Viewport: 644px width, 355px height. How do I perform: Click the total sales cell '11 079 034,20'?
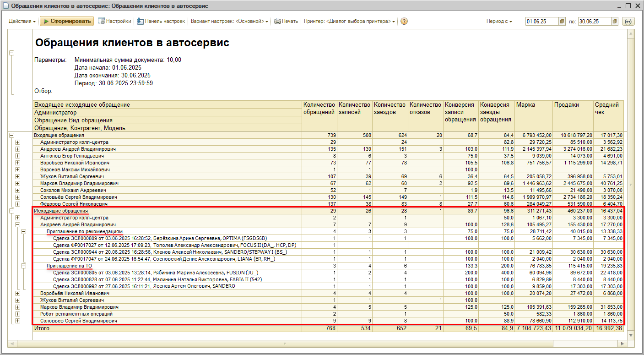pos(573,328)
